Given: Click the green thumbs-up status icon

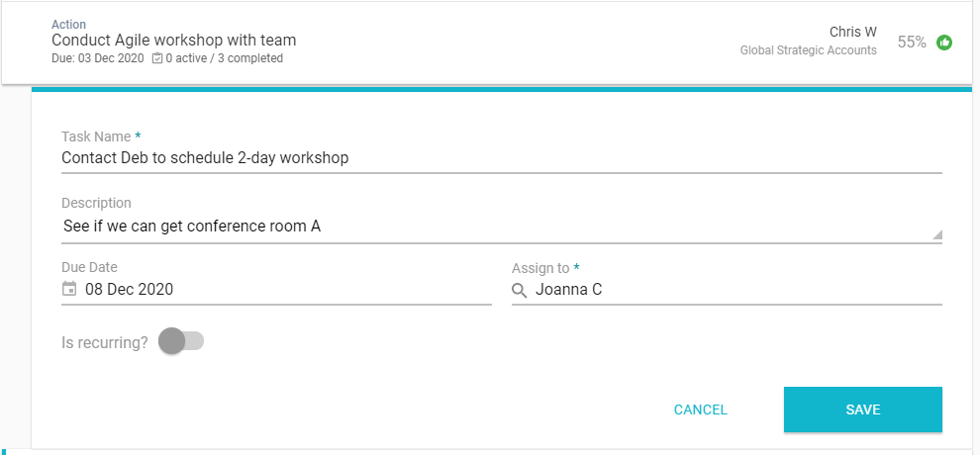Looking at the screenshot, I should 944,43.
